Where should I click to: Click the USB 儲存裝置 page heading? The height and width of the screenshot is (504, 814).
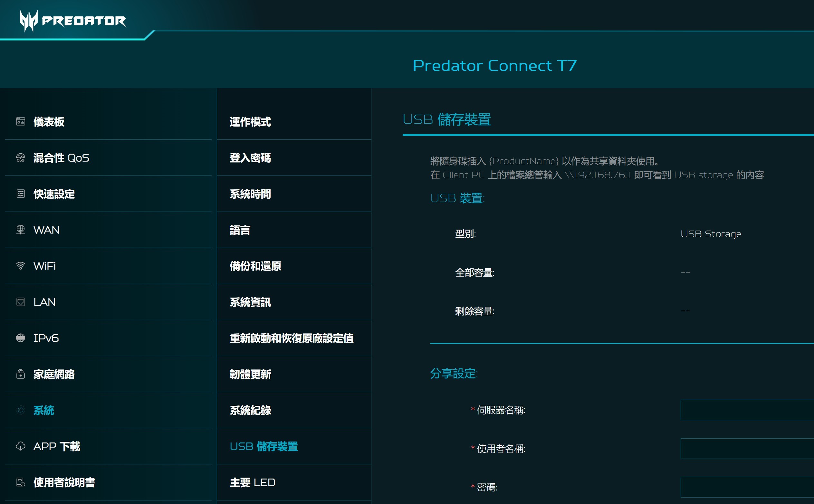[447, 119]
